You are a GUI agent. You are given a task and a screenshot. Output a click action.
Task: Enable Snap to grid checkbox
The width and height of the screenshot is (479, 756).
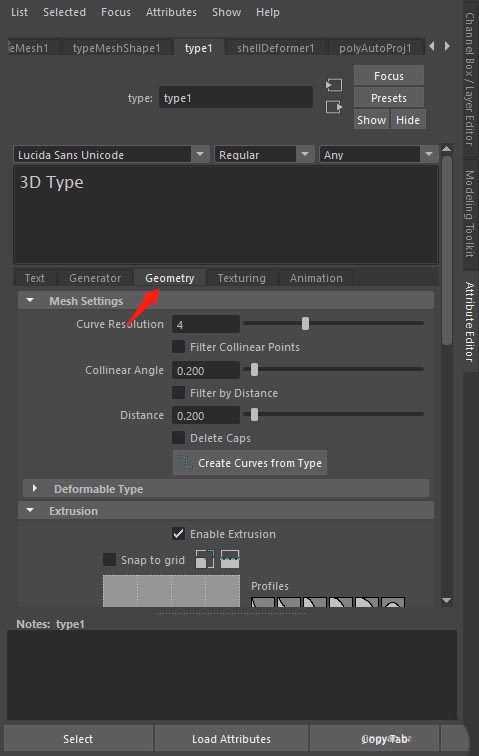click(x=109, y=560)
